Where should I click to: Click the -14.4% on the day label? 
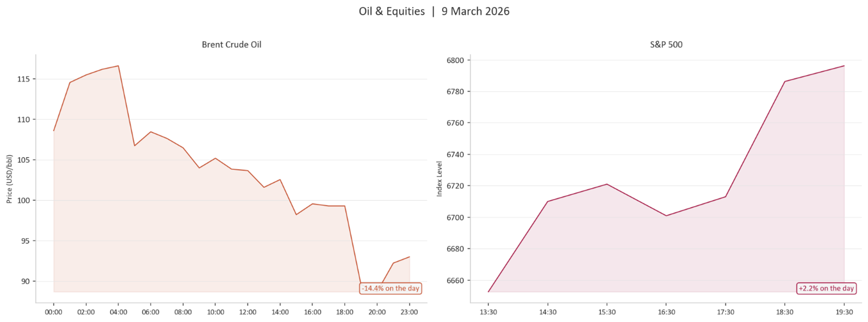tap(390, 288)
